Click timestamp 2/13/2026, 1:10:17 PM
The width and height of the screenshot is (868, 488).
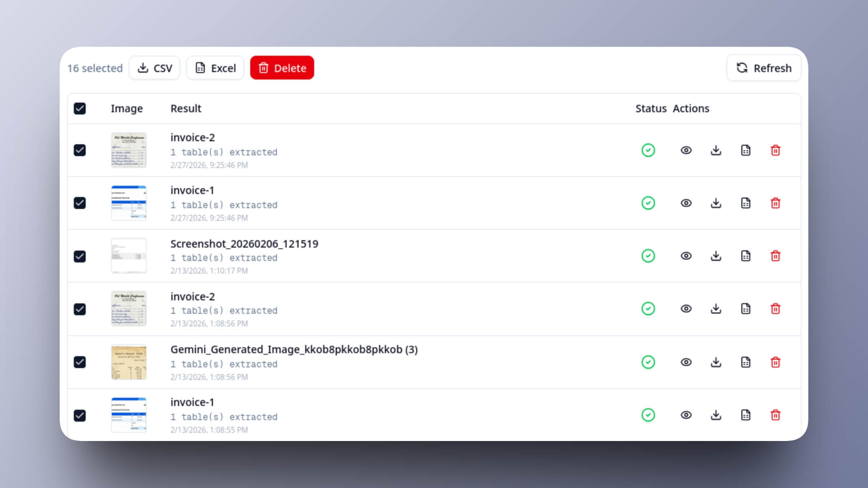pyautogui.click(x=209, y=271)
